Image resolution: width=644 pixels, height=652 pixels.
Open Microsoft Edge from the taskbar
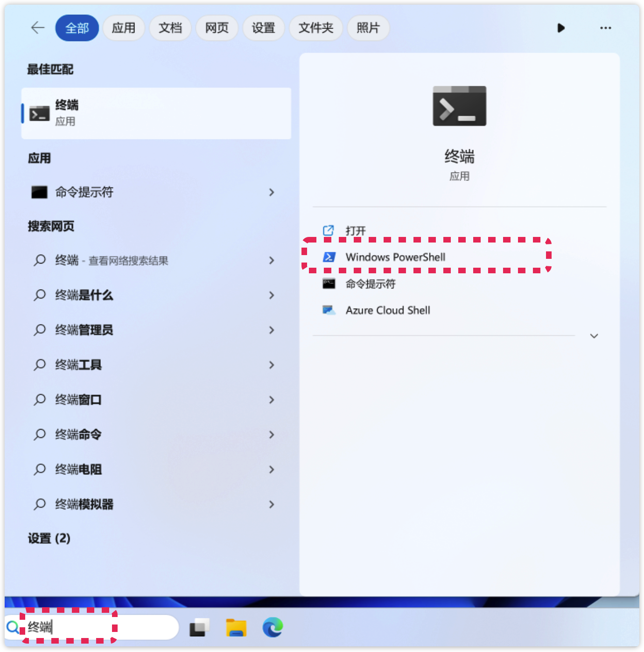[x=273, y=627]
